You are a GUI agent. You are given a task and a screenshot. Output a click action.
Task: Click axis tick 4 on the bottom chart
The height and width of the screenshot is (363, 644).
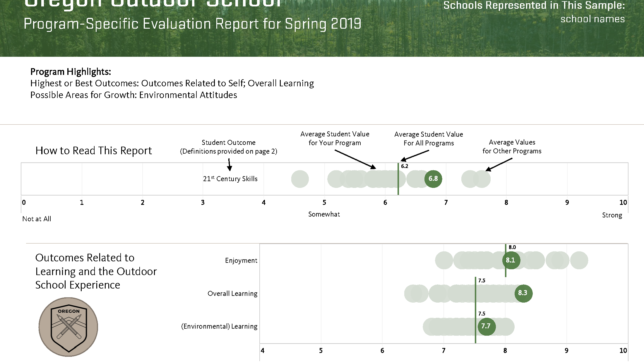(x=263, y=351)
